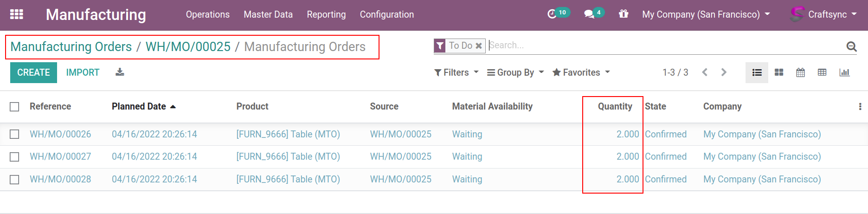Click the CREATE button

coord(33,72)
